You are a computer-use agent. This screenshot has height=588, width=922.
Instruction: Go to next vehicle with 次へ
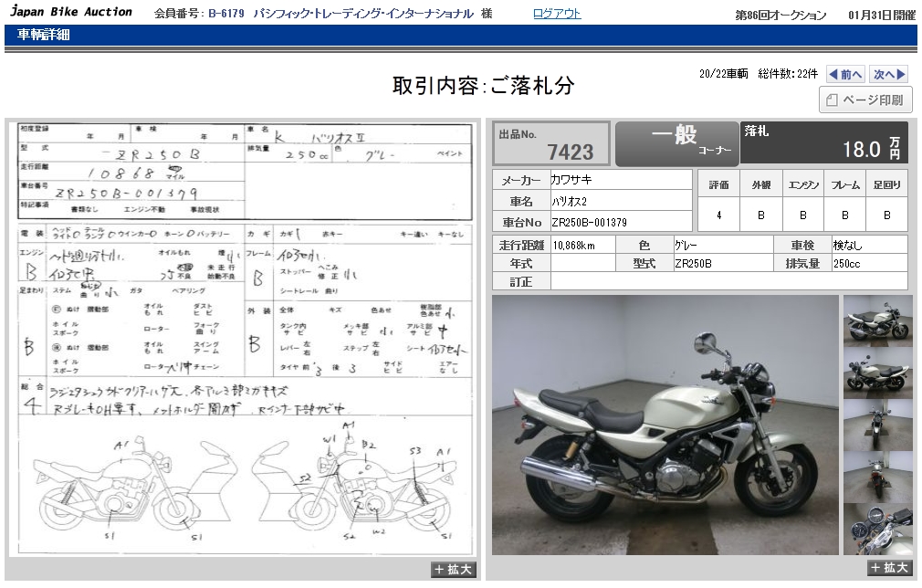[888, 75]
